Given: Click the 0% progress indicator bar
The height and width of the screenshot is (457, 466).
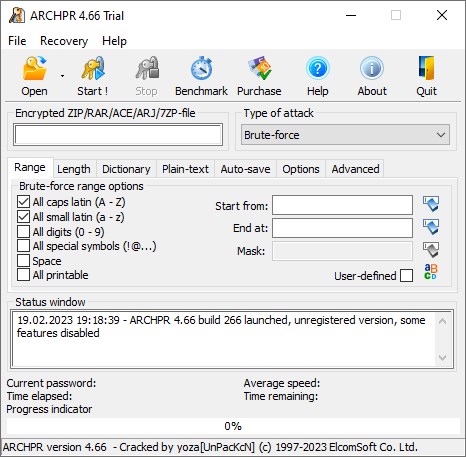Looking at the screenshot, I should coord(233,426).
